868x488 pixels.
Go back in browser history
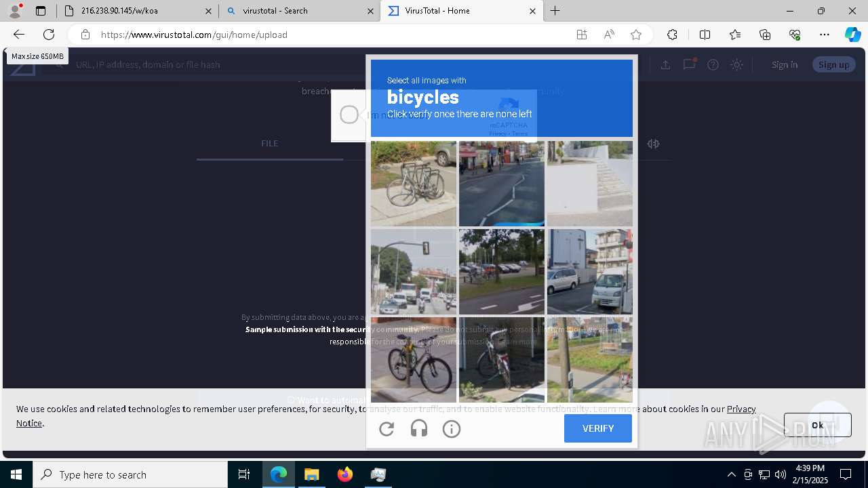coord(19,35)
